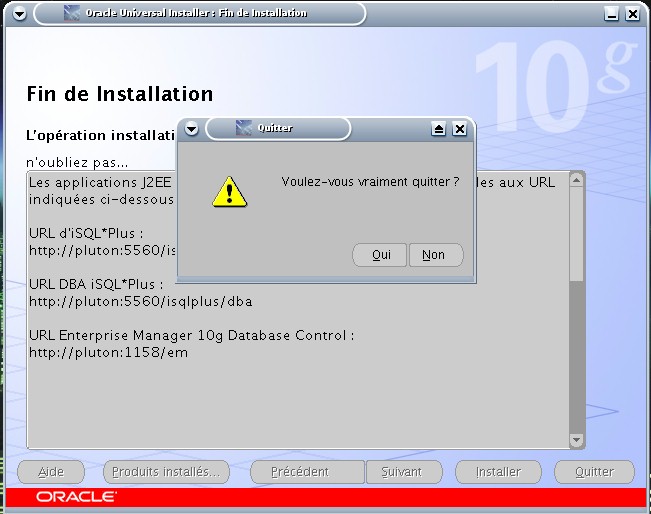Click the Aide button
Screen dimensions: 651x514
click(51, 472)
